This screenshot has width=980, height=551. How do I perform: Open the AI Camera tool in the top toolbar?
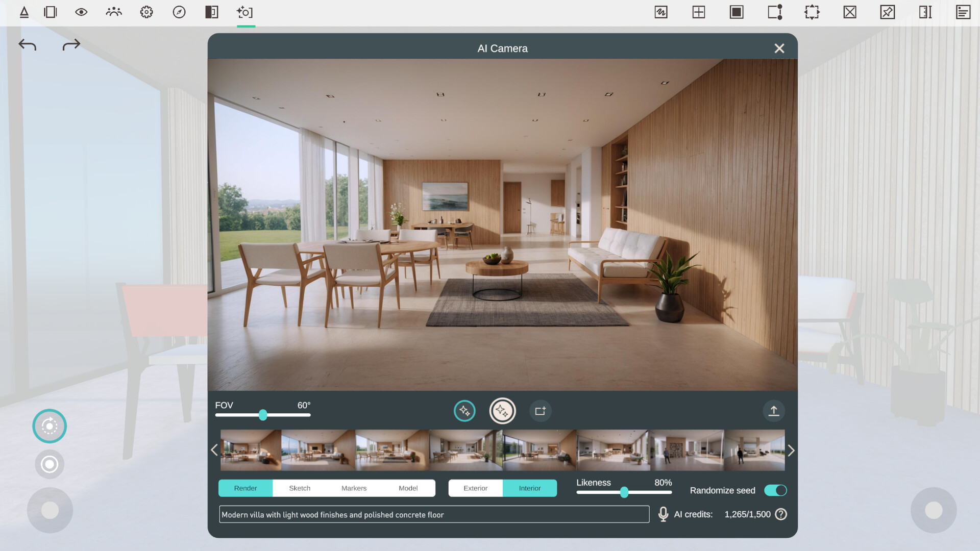pyautogui.click(x=245, y=12)
